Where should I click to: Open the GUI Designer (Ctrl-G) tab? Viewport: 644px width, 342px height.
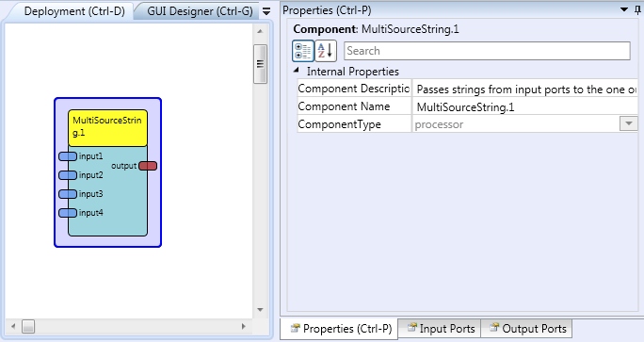[200, 11]
